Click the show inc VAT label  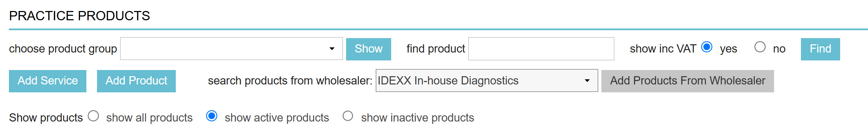(x=663, y=49)
